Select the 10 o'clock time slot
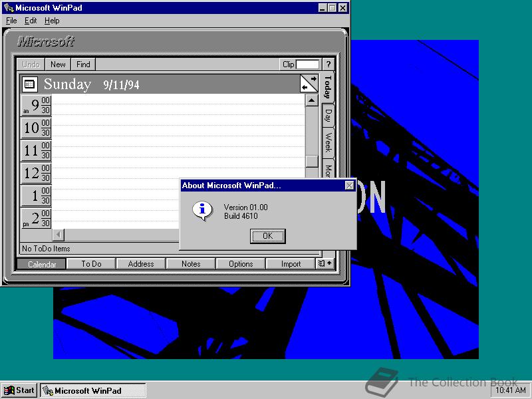The width and height of the screenshot is (532, 399). (37, 128)
